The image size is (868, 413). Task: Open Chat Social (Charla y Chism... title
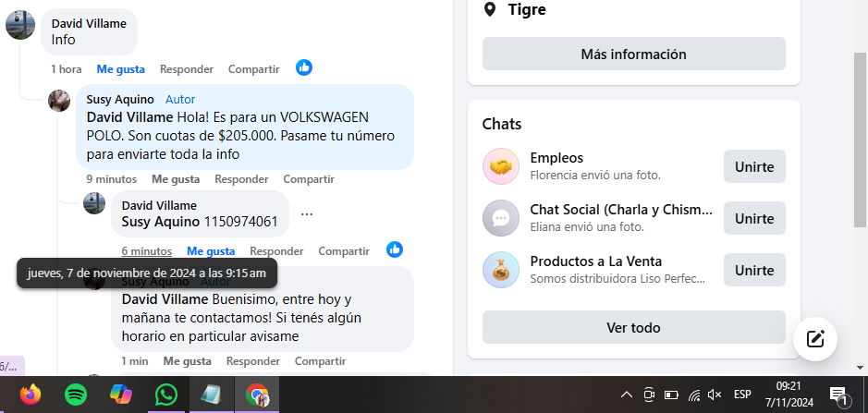click(x=621, y=210)
